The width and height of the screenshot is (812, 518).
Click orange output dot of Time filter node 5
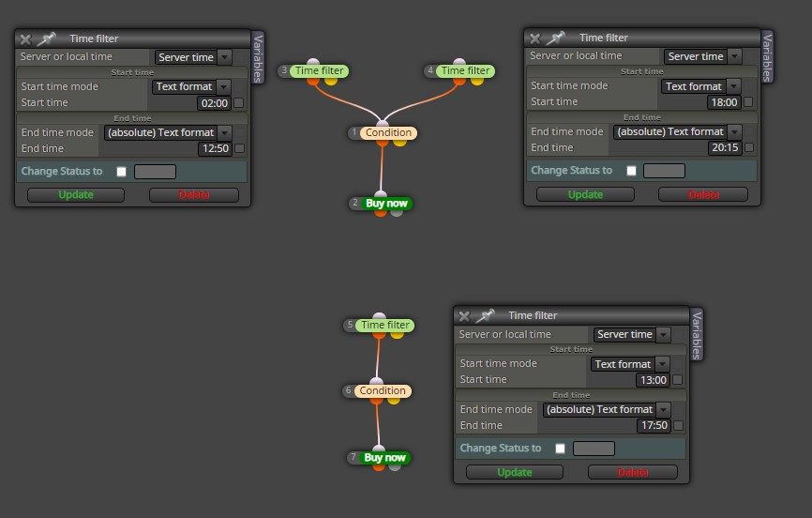pyautogui.click(x=379, y=335)
